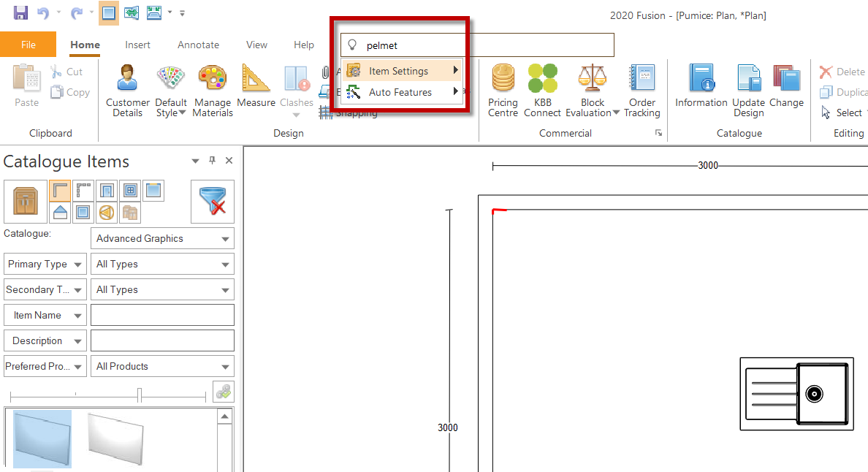868x472 pixels.
Task: Click the orange circular arrow category icon
Action: [106, 213]
